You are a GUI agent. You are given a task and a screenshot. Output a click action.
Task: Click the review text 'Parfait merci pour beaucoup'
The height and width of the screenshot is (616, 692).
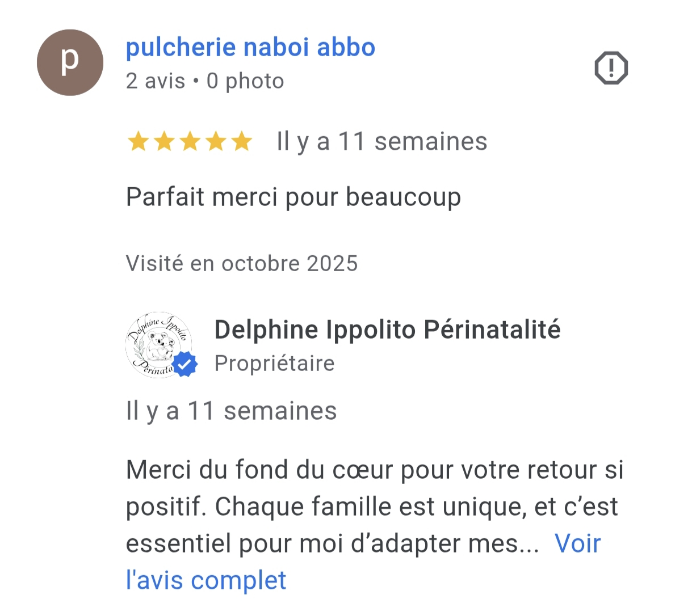point(293,197)
